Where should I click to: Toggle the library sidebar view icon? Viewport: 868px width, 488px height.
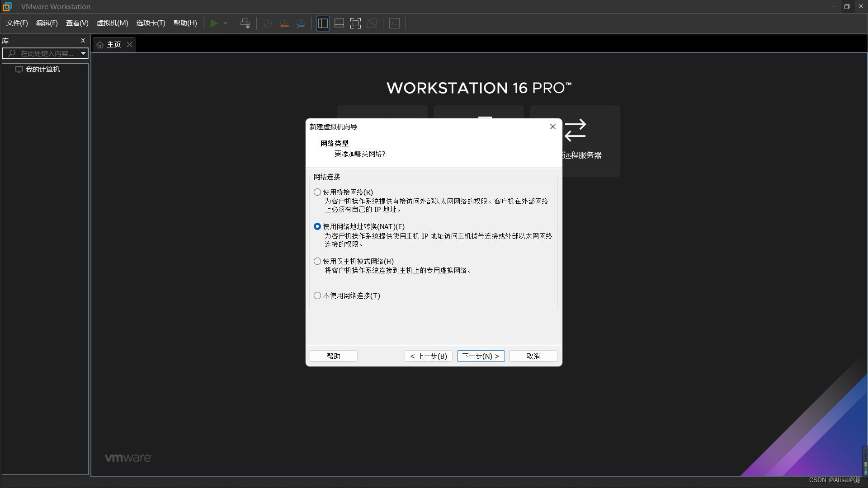tap(323, 23)
